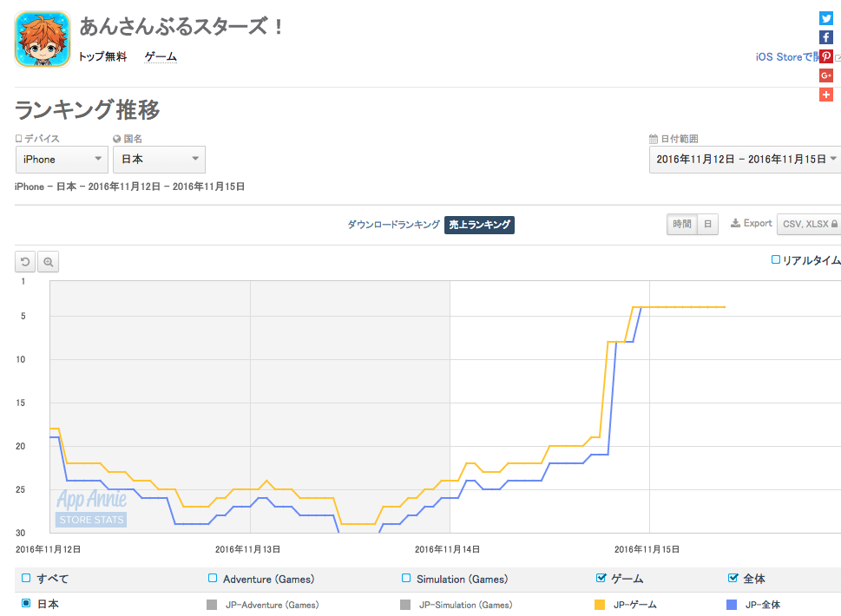Click the 2016年11月14日 axis label
Viewport: 841px width, 616px height.
tap(447, 549)
